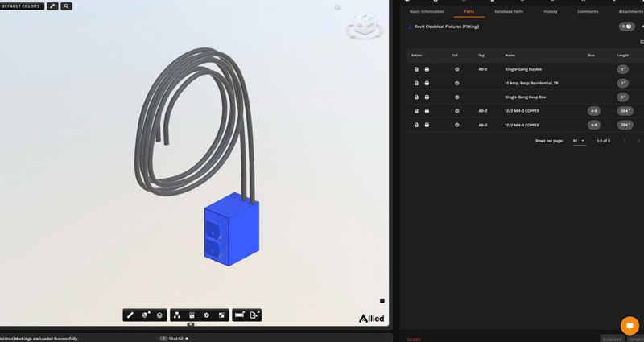
Task: Switch to the Basic Information tab
Action: [427, 12]
